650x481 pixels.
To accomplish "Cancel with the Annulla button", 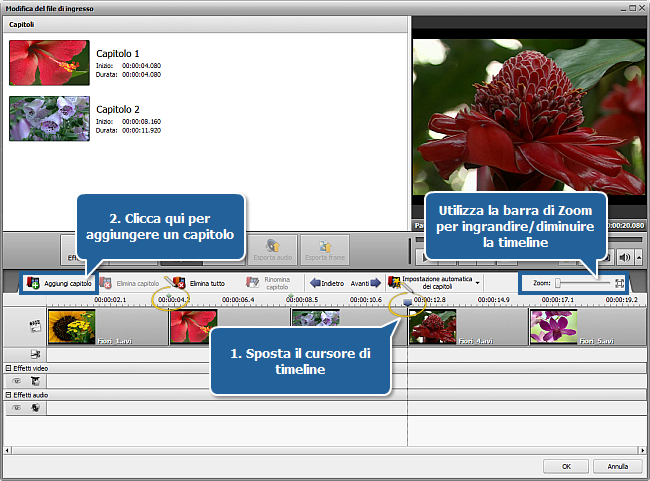I will pos(617,466).
